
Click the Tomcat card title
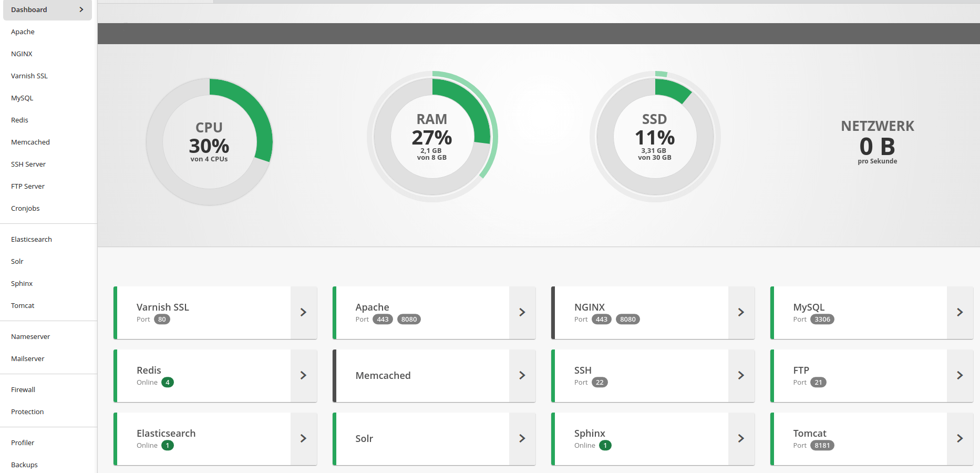coord(810,433)
